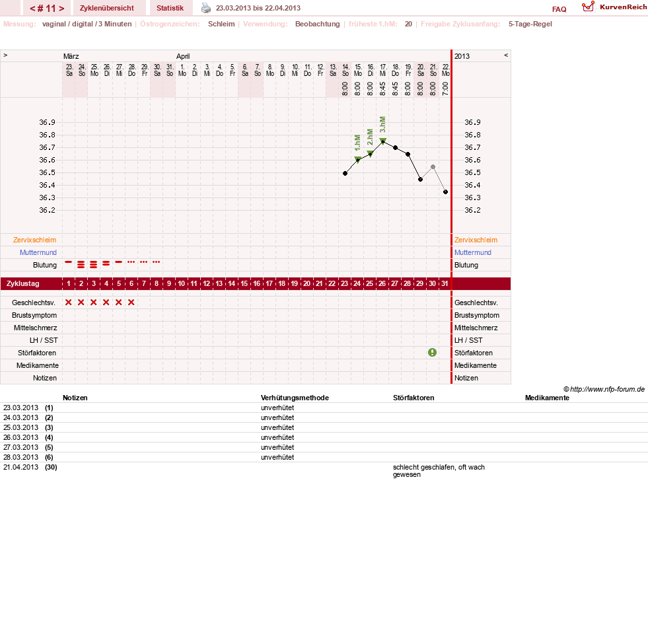The height and width of the screenshot is (644, 648).
Task: Click the LH / SST row label on the left
Action: [x=44, y=341]
